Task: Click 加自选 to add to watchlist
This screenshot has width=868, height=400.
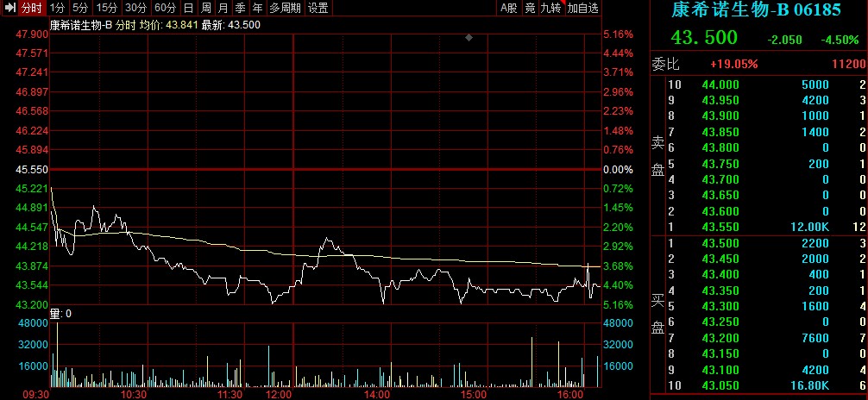Action: 583,8
